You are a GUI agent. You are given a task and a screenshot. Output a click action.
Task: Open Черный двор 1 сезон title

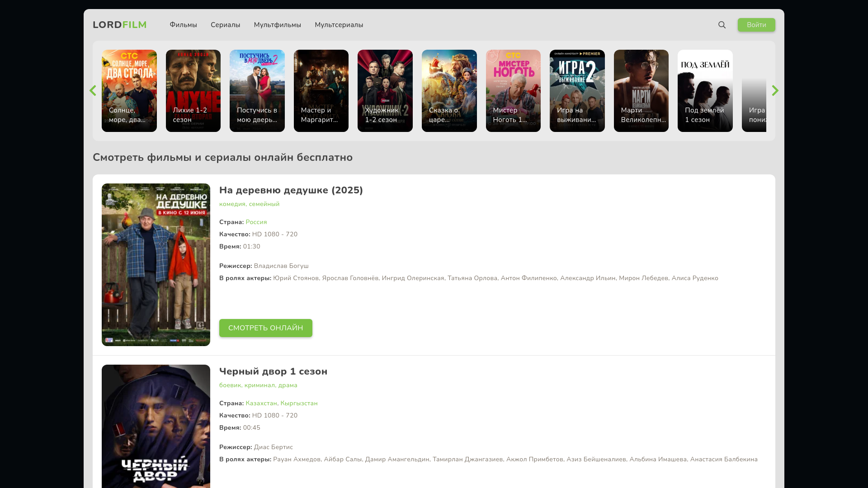[273, 371]
